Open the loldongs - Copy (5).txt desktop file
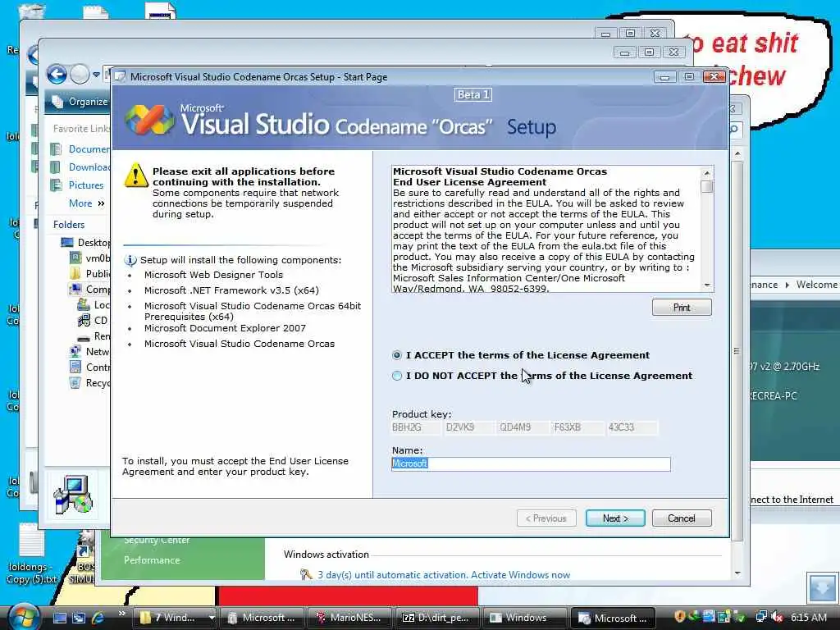This screenshot has height=630, width=840. [x=31, y=554]
